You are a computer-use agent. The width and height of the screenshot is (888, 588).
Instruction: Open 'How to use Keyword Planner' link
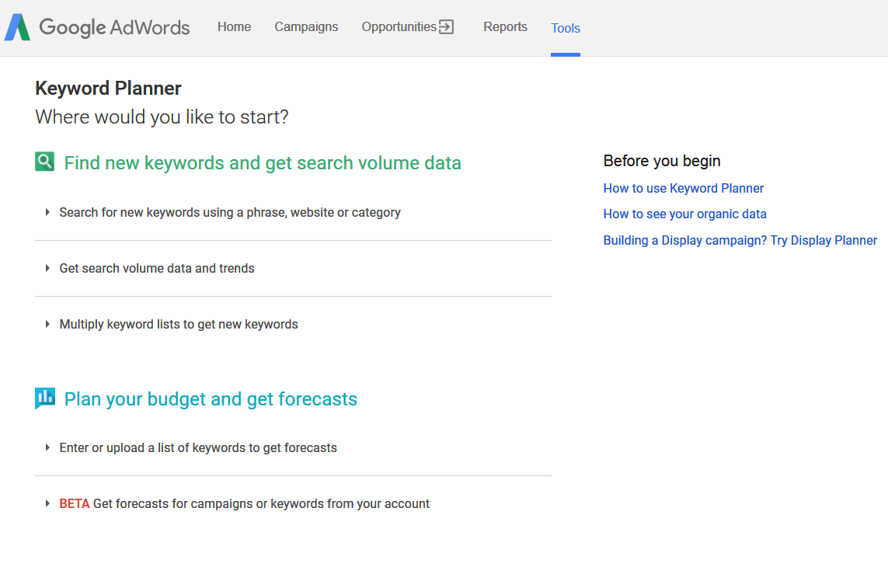point(684,188)
